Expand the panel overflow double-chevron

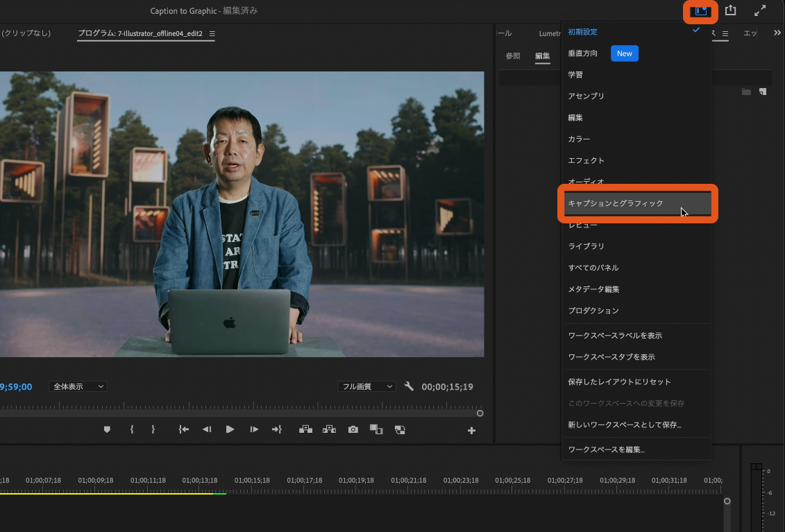pyautogui.click(x=777, y=33)
